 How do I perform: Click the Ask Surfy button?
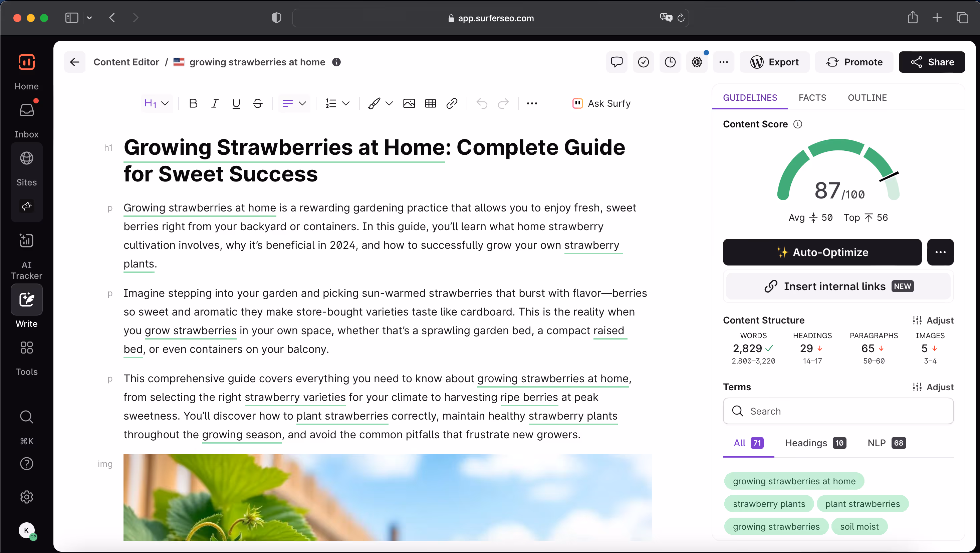tap(601, 103)
